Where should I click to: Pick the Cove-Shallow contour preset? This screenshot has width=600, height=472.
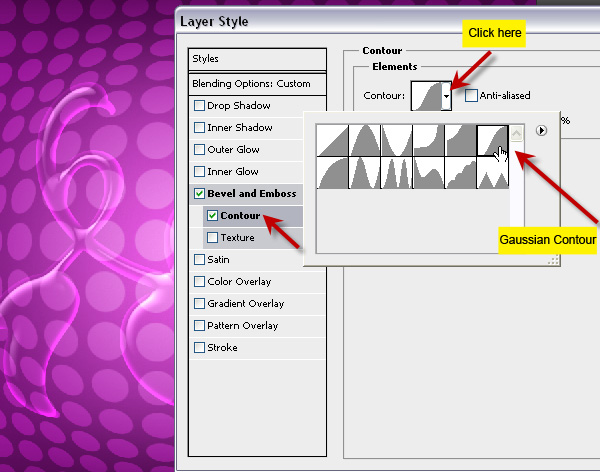pyautogui.click(x=461, y=140)
